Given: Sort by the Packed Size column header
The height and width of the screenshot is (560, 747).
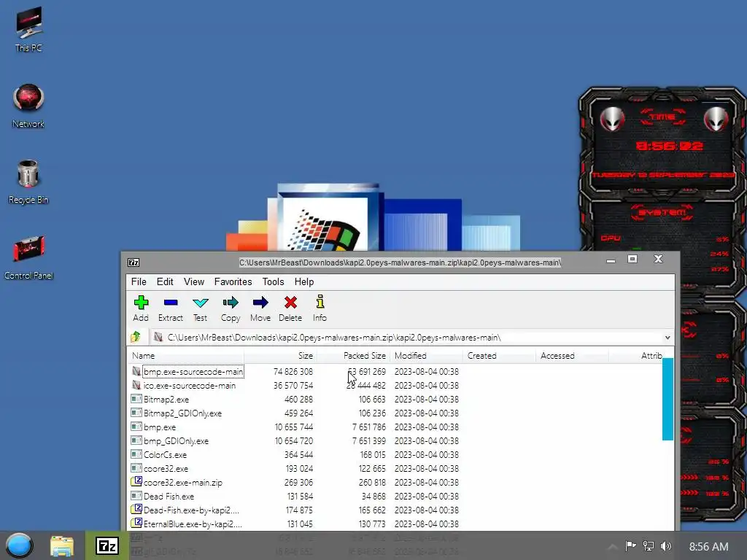Looking at the screenshot, I should (x=354, y=356).
